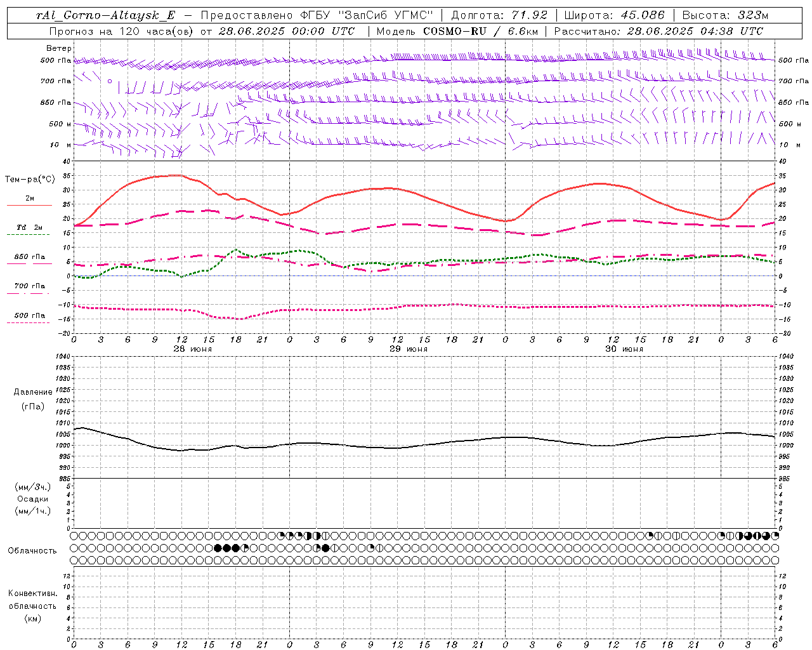Viewport: 812px width, 650px height.
Task: Click the '(км)' unit label under облачность
Action: [x=32, y=618]
